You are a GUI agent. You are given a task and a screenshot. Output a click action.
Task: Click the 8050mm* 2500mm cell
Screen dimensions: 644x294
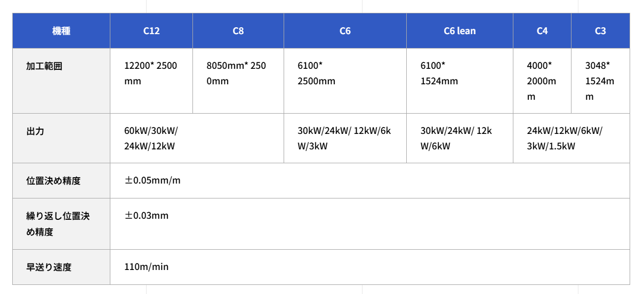coord(238,81)
